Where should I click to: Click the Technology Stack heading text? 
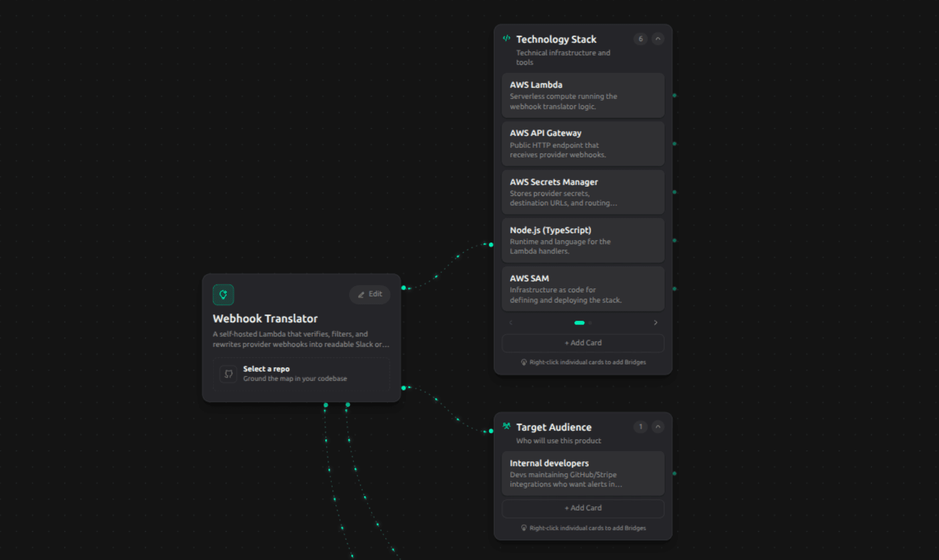coord(556,39)
